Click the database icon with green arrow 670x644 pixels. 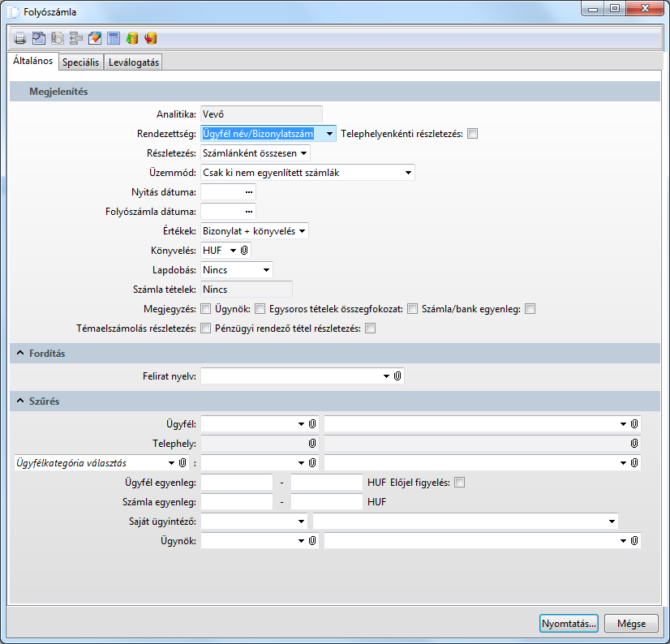pos(132,38)
